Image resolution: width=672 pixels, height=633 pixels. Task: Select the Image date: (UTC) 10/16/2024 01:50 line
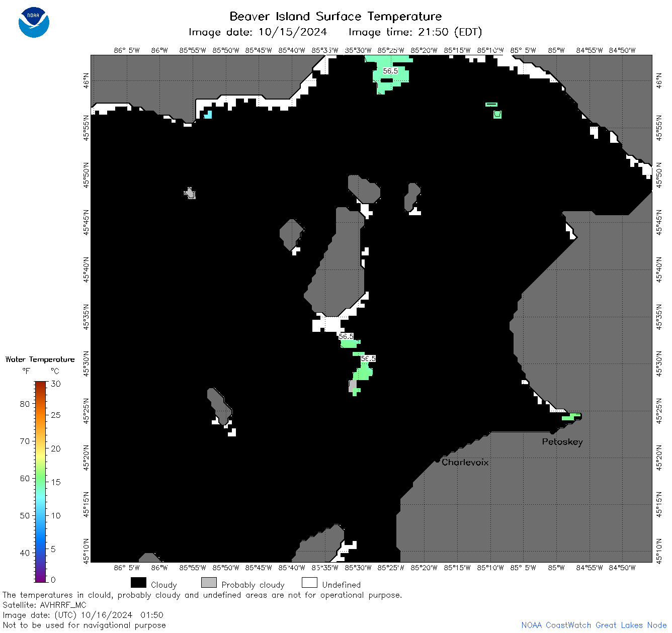pyautogui.click(x=83, y=615)
